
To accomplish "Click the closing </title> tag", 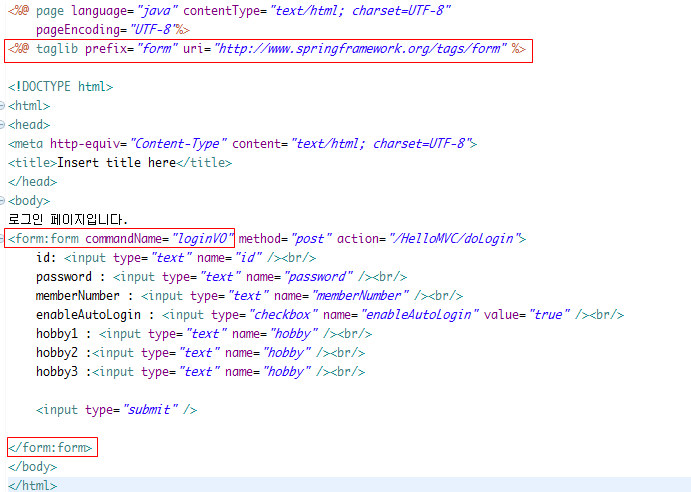I will [x=204, y=163].
